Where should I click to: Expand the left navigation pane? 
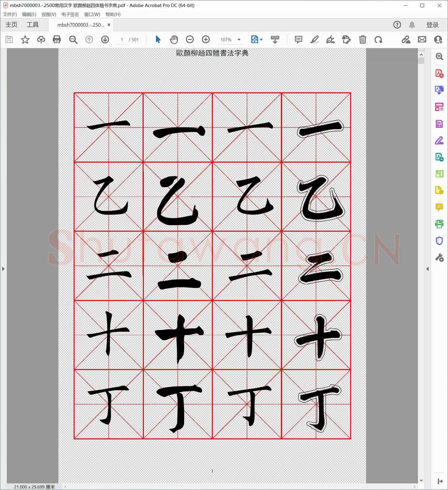[x=3, y=269]
